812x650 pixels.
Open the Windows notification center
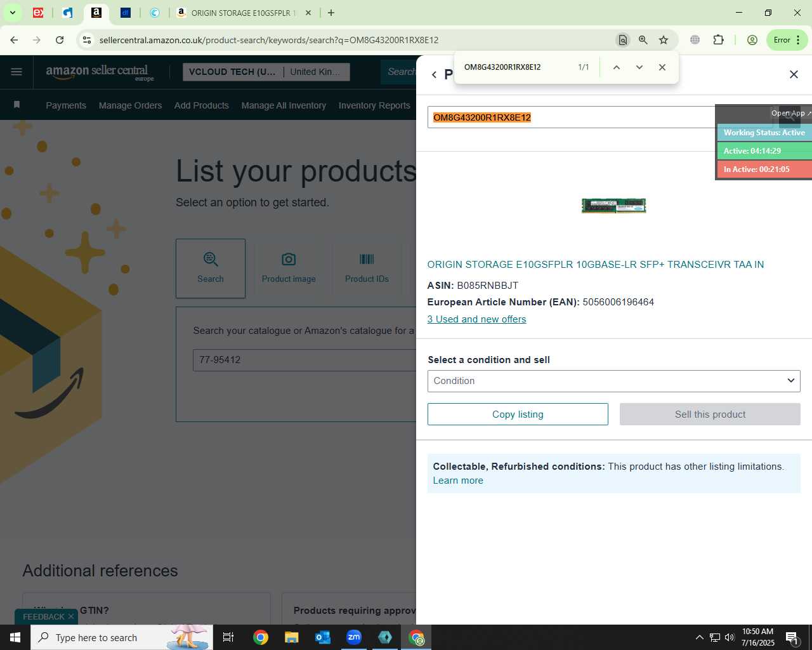(792, 637)
